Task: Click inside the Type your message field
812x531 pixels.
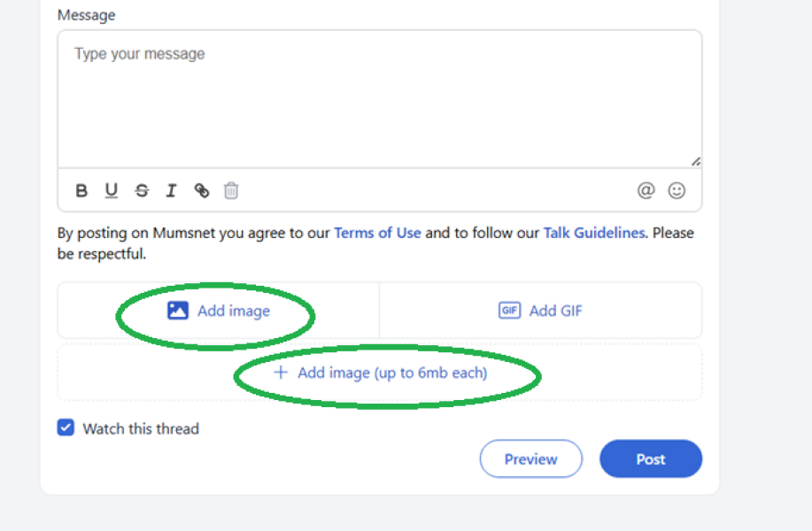Action: click(x=380, y=98)
